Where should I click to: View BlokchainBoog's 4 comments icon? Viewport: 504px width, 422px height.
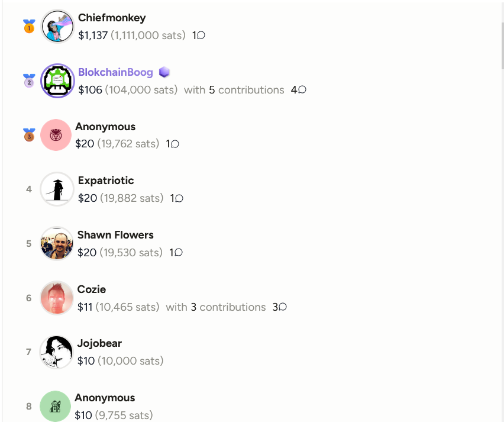click(x=302, y=90)
